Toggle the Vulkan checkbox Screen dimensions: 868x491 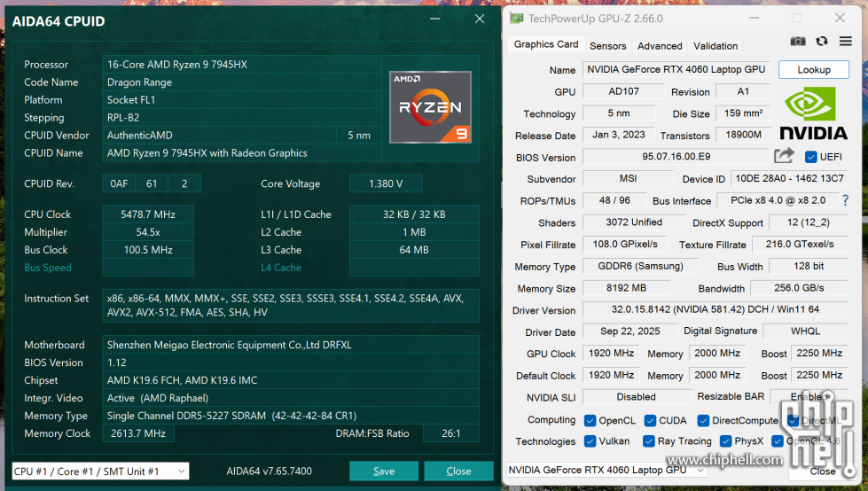click(x=590, y=441)
